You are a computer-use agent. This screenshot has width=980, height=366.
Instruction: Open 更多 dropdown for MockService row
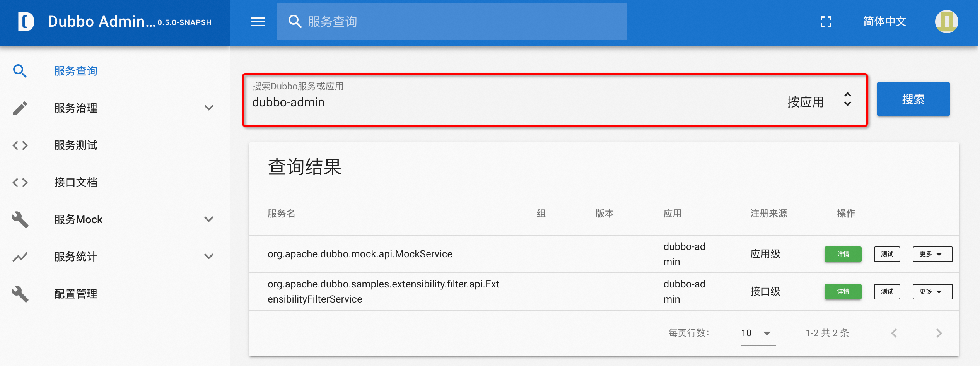[x=932, y=254]
